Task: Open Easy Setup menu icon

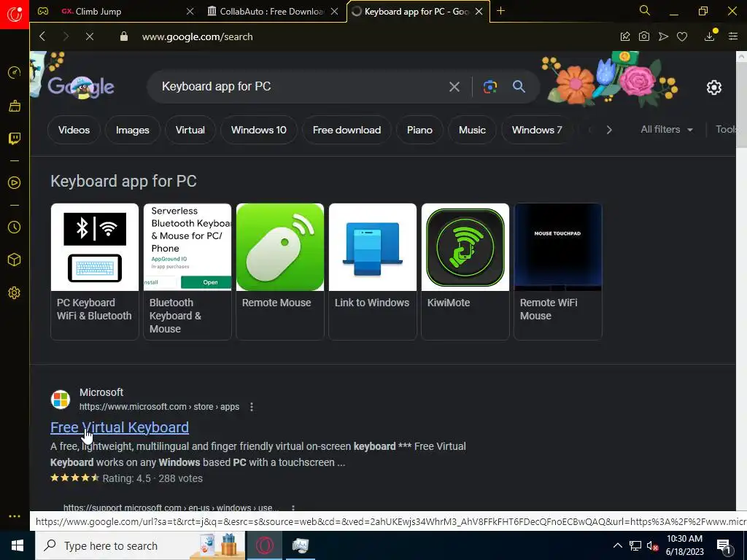Action: [x=733, y=36]
